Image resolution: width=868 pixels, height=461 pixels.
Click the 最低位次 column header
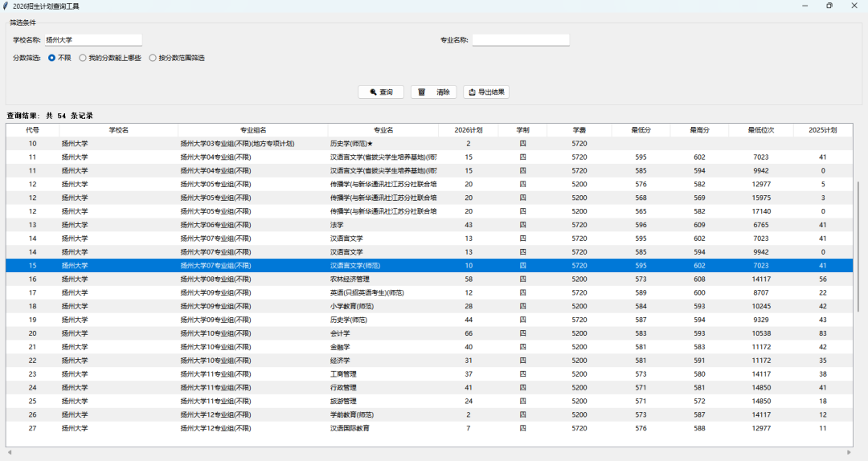(761, 130)
